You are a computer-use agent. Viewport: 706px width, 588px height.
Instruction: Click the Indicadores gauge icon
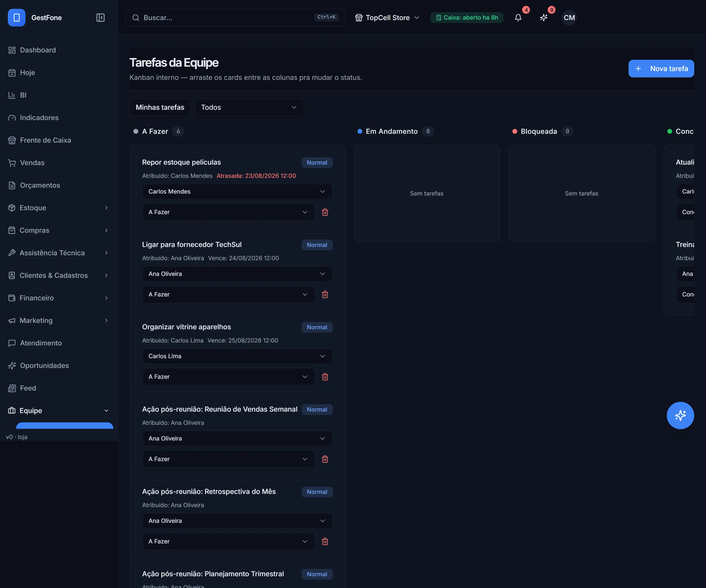tap(12, 118)
